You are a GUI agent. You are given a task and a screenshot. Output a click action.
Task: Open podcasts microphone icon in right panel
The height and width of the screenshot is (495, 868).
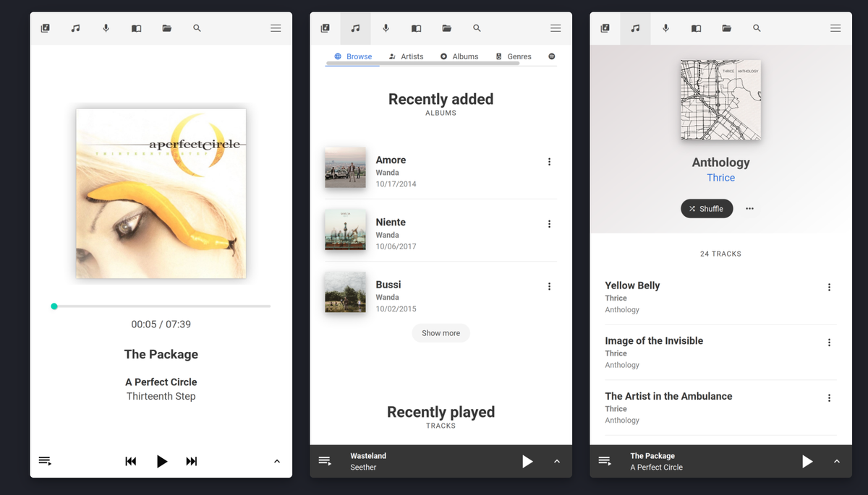tap(665, 28)
